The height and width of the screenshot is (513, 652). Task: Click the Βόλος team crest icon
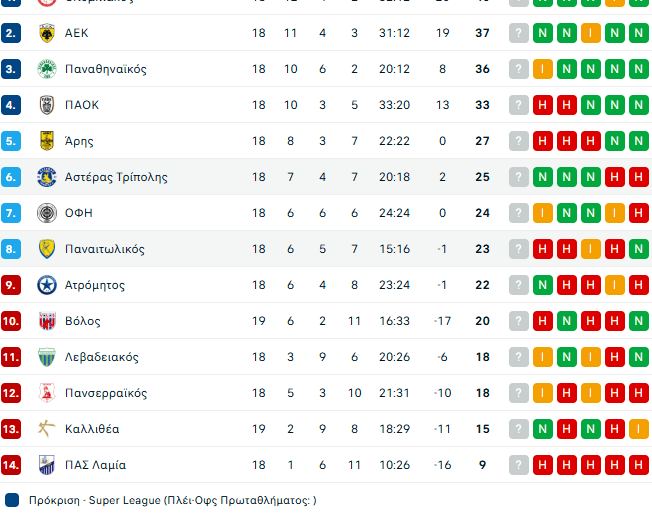click(46, 321)
